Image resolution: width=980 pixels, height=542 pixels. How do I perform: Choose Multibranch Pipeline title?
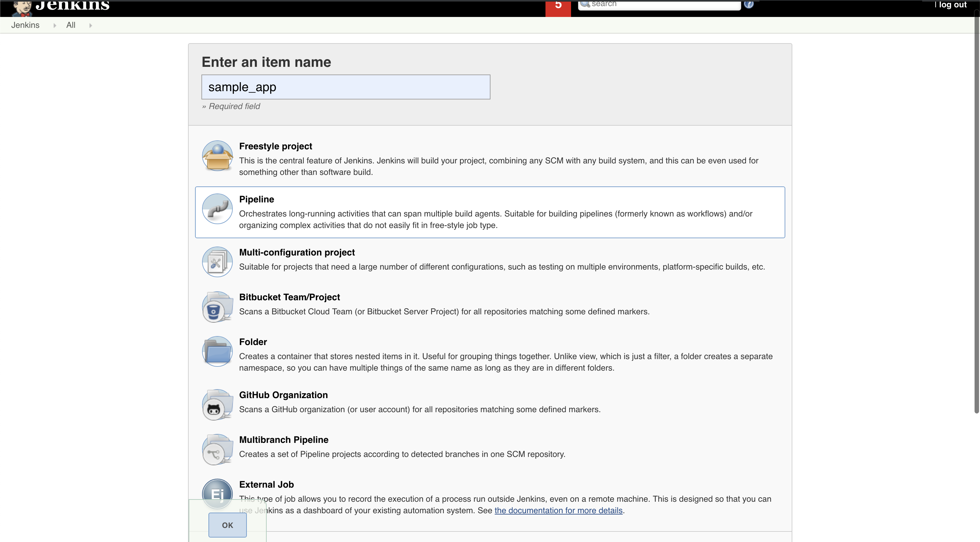pyautogui.click(x=284, y=440)
